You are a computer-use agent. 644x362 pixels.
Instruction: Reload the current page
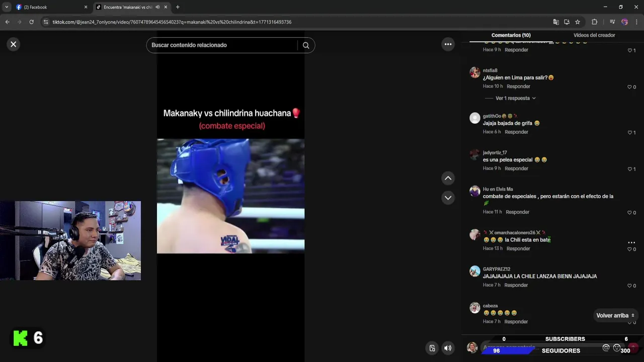pos(31,22)
